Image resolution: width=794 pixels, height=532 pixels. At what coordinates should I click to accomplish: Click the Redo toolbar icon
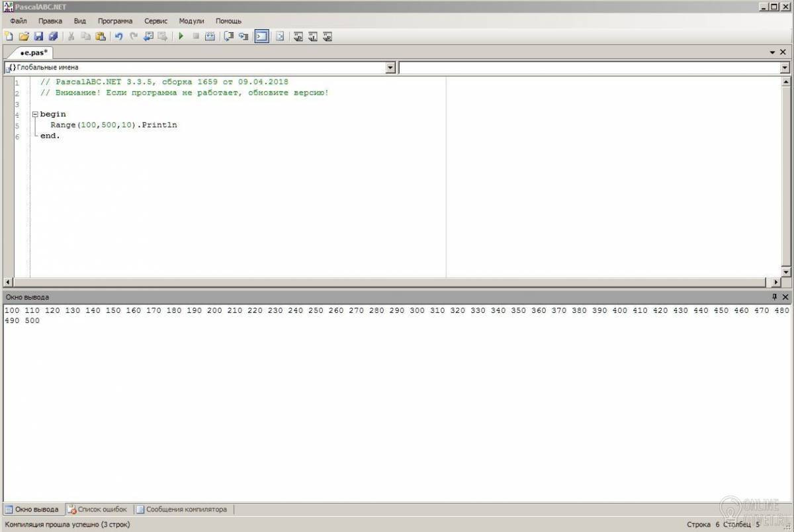tap(134, 36)
